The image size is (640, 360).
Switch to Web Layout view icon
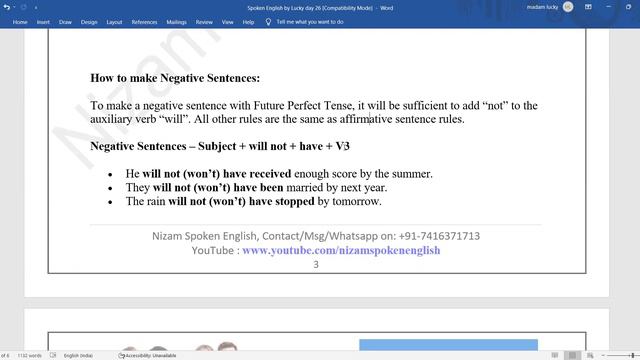pos(590,356)
